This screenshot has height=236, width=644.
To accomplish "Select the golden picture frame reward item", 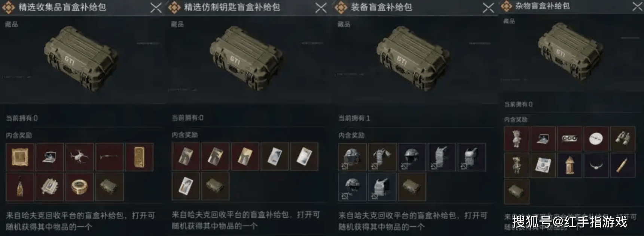I will [x=20, y=157].
